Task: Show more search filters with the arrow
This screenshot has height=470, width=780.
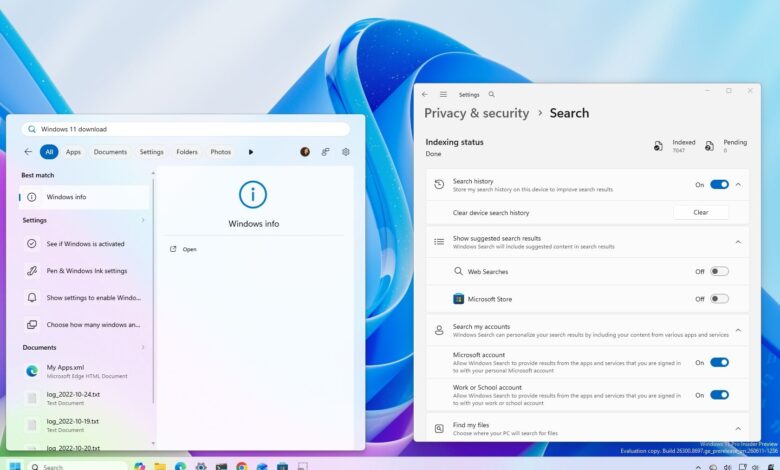Action: (251, 152)
